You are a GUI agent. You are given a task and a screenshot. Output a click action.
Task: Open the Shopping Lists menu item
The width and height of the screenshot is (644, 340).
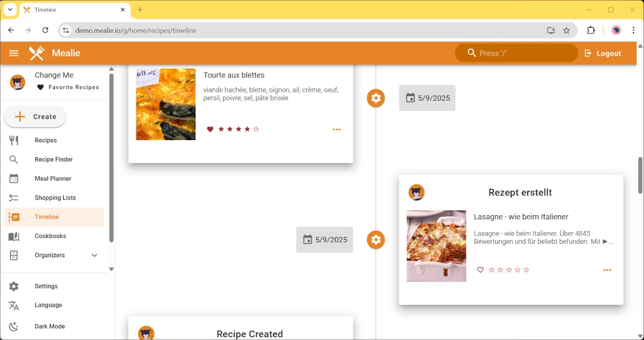54,198
